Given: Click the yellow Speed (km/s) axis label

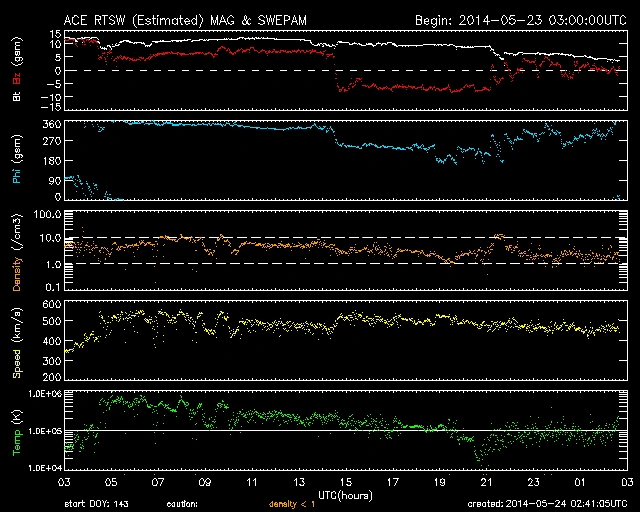Looking at the screenshot, I should [x=17, y=343].
